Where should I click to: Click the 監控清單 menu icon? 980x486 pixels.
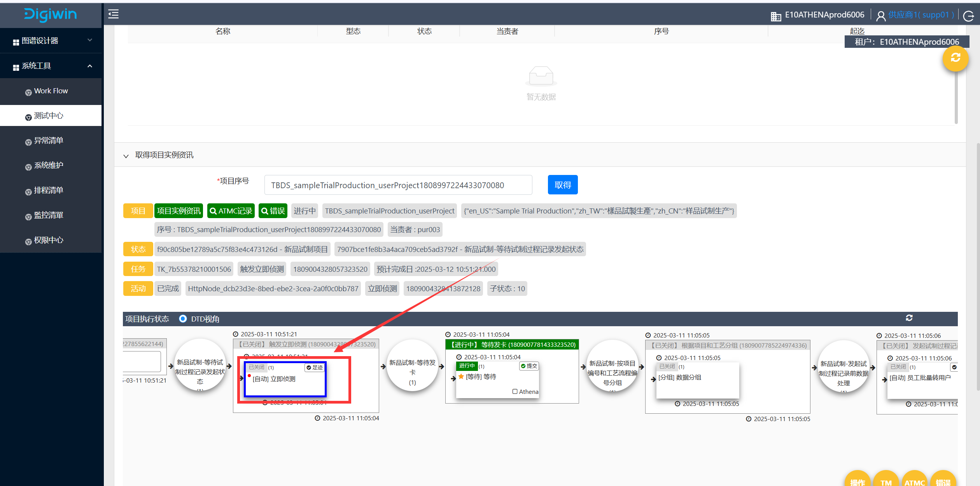(x=28, y=217)
